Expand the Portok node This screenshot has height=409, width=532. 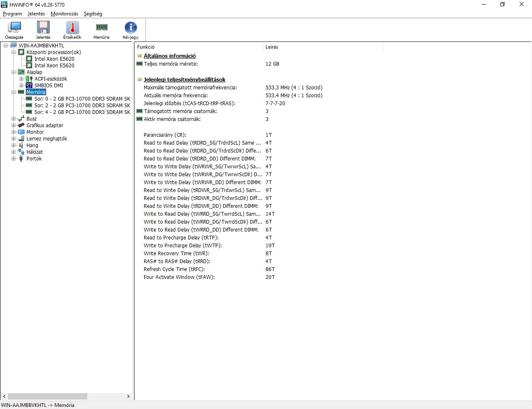[13, 158]
